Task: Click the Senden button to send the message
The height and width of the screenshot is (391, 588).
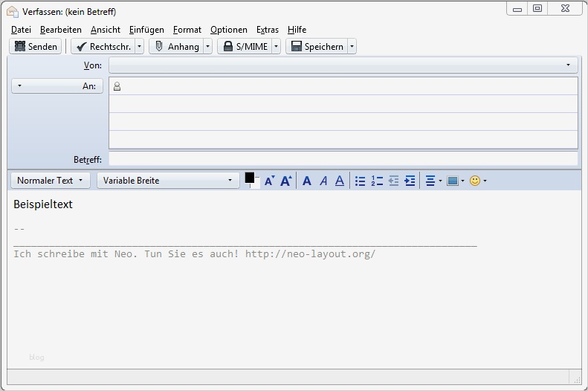Action: coord(35,47)
